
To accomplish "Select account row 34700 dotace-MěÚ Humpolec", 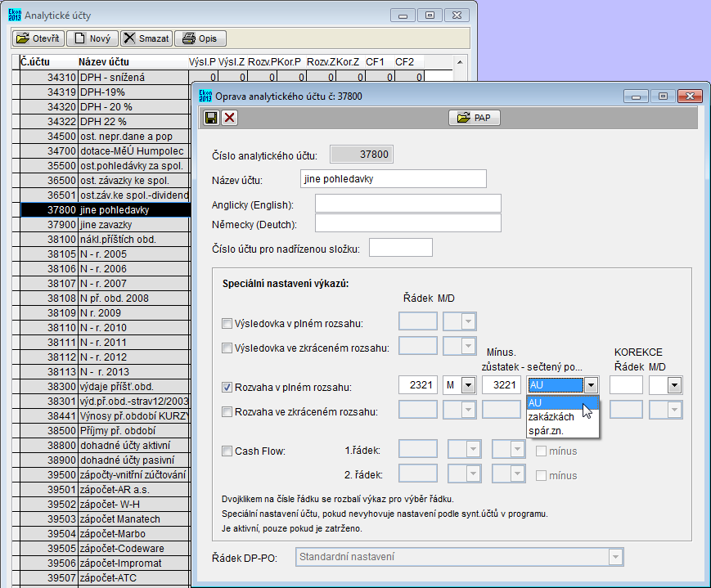I will pos(104,151).
